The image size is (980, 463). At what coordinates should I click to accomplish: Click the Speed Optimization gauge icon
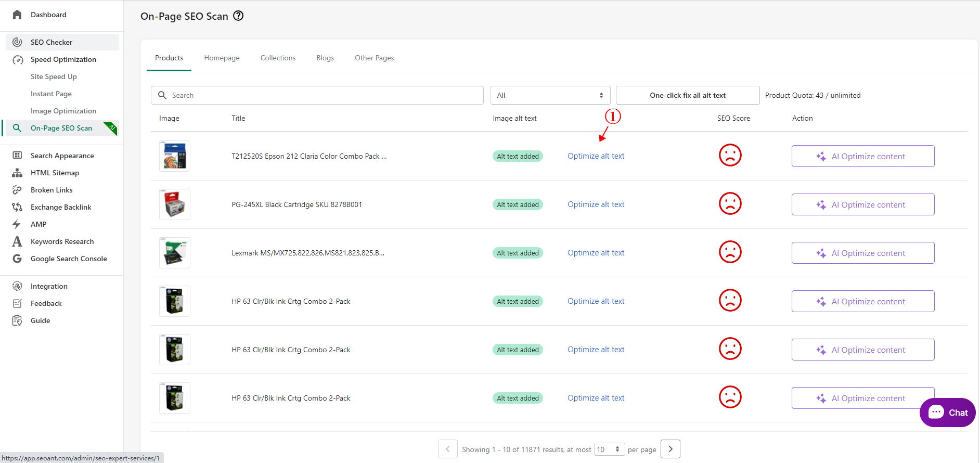click(17, 59)
